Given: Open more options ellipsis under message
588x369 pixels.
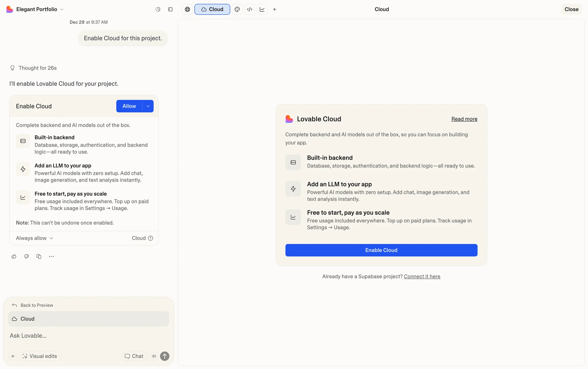Looking at the screenshot, I should 51,257.
